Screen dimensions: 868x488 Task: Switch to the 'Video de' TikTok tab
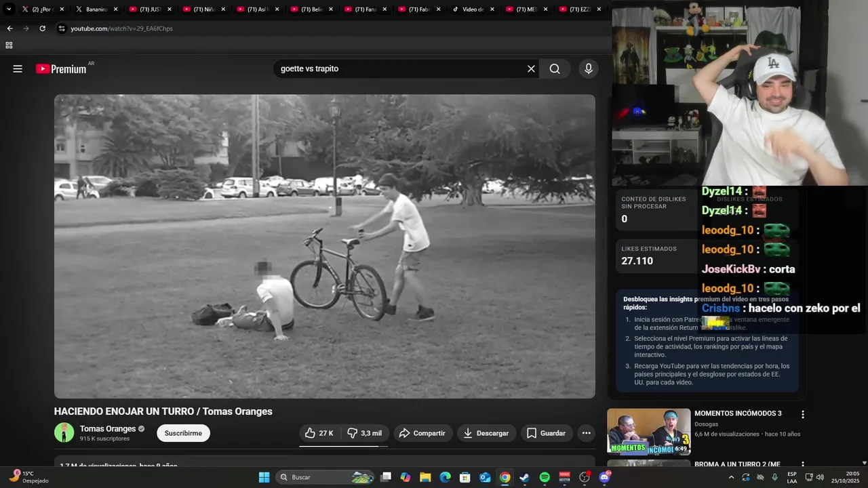473,9
